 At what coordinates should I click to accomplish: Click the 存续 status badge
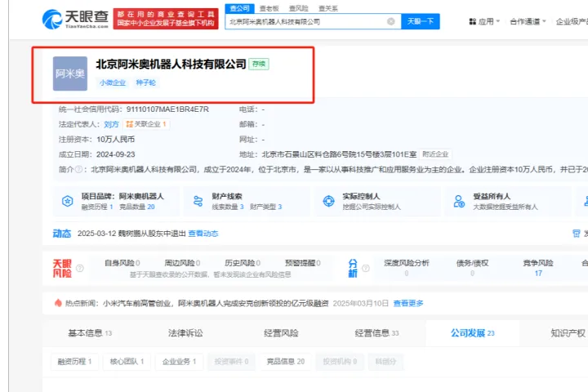tap(259, 65)
